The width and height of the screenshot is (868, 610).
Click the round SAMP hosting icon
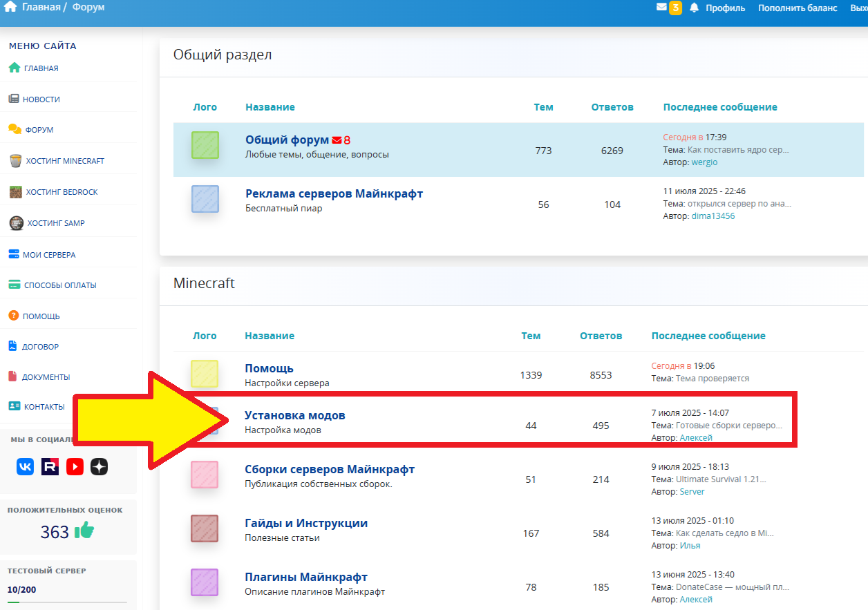[16, 222]
